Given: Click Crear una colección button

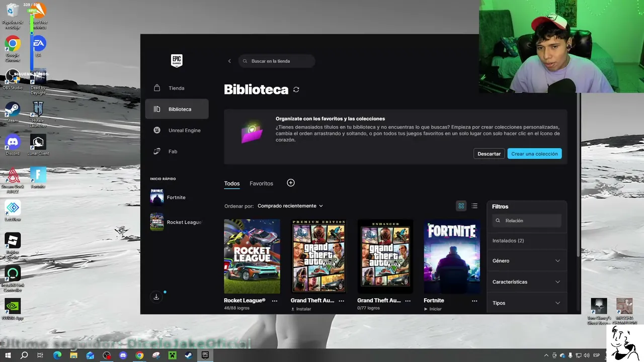Looking at the screenshot, I should pos(534,154).
